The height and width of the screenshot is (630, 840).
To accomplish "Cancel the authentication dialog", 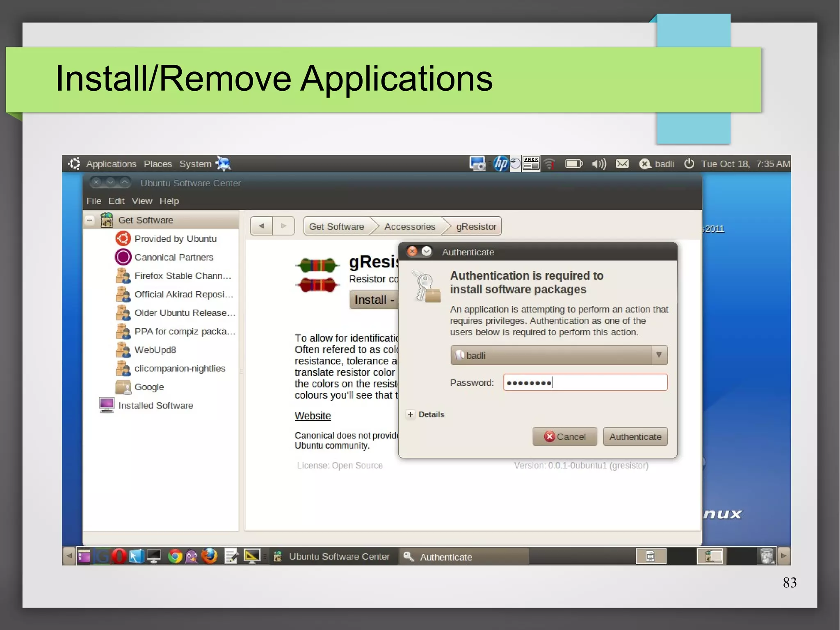I will click(565, 437).
